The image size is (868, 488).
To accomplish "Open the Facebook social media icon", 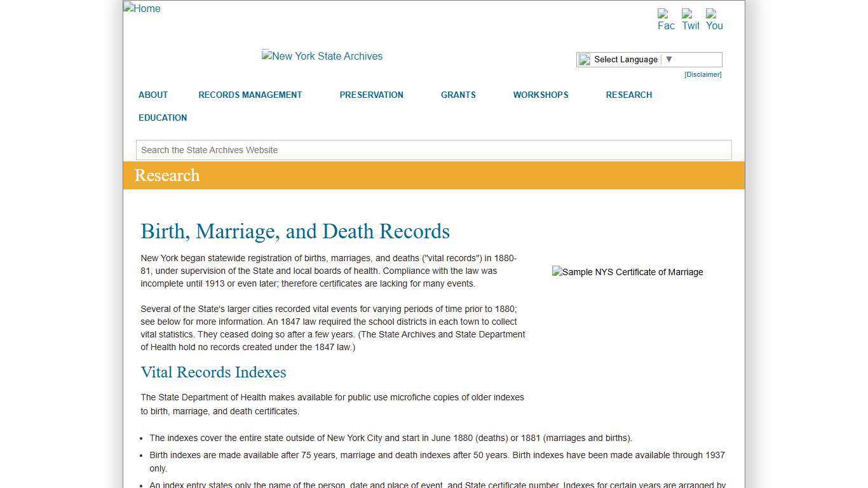I will point(665,18).
